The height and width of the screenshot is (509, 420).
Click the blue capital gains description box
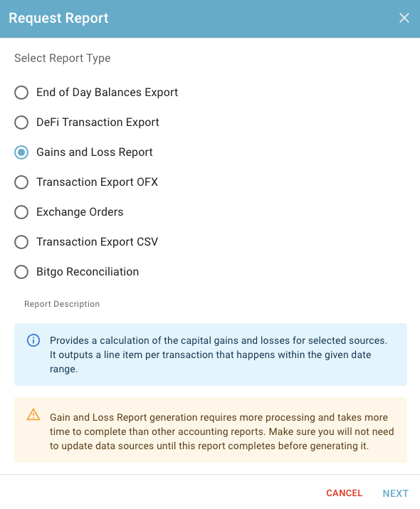coord(211,355)
